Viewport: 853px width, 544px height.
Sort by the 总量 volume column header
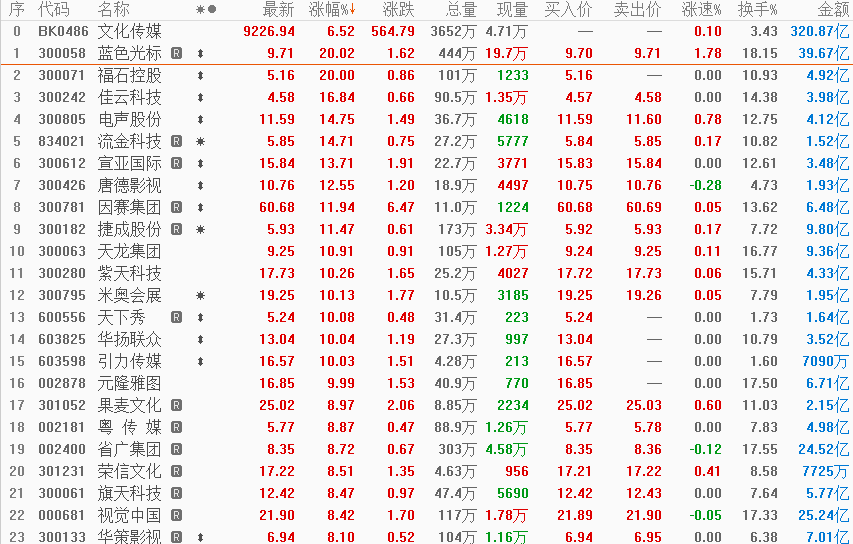[x=461, y=9]
